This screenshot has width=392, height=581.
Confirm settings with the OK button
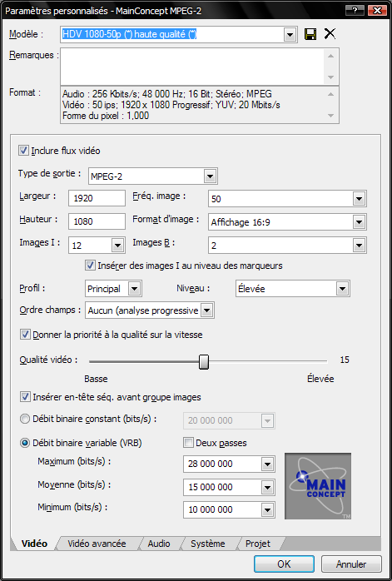284,564
